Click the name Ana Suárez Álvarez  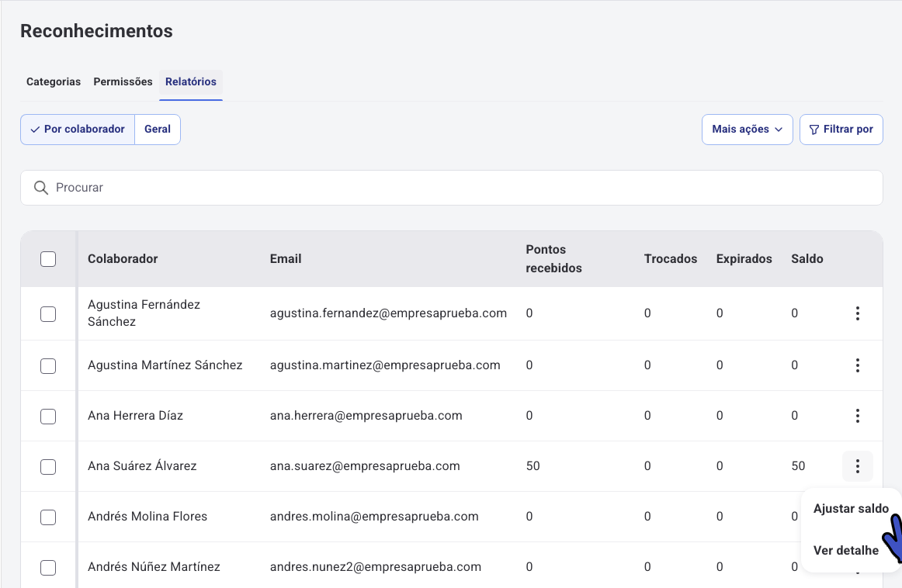pyautogui.click(x=142, y=465)
